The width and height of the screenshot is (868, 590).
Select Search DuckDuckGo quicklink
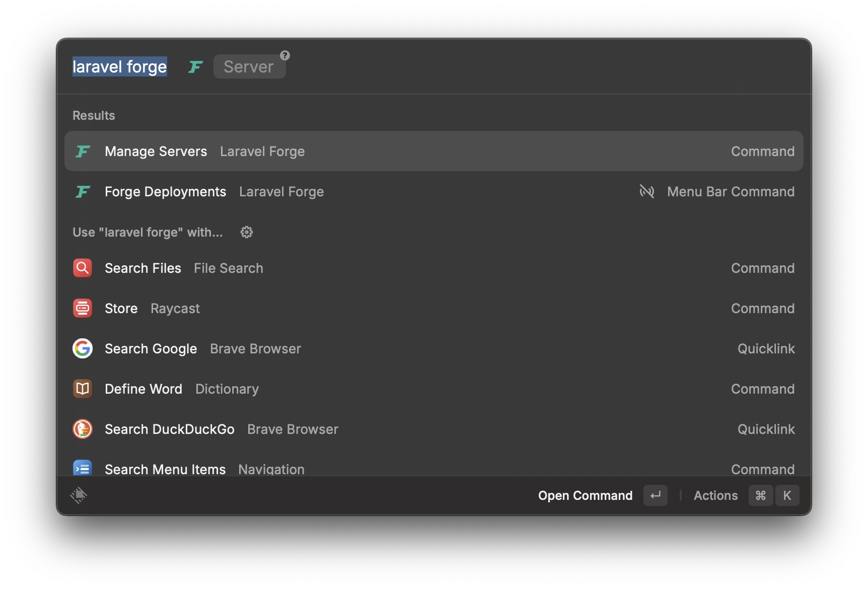click(434, 429)
